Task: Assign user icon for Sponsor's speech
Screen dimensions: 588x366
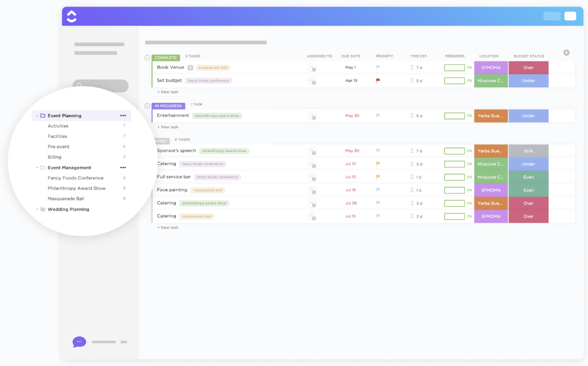Action: coord(312,151)
